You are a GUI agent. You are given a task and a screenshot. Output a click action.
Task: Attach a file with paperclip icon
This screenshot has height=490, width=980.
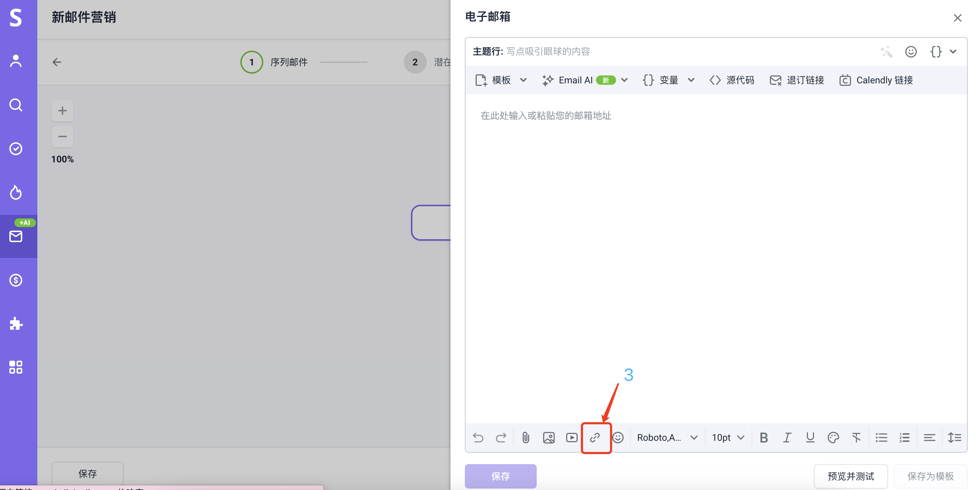(525, 438)
